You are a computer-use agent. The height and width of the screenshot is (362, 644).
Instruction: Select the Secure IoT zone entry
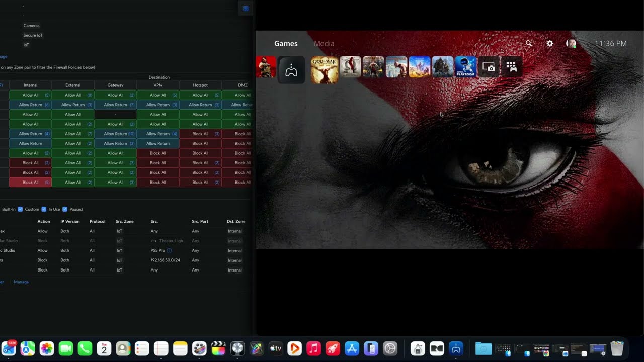pos(33,35)
